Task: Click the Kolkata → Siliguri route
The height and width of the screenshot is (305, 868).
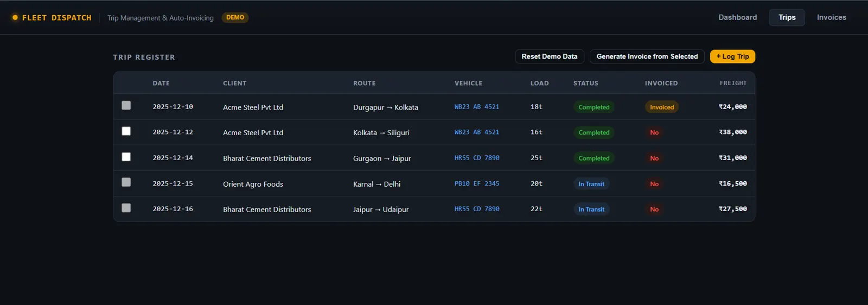Action: [381, 132]
